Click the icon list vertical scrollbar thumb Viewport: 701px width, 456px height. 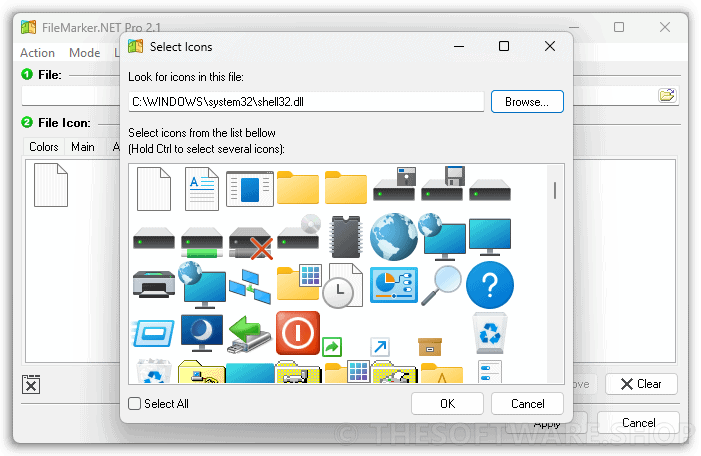[x=555, y=190]
